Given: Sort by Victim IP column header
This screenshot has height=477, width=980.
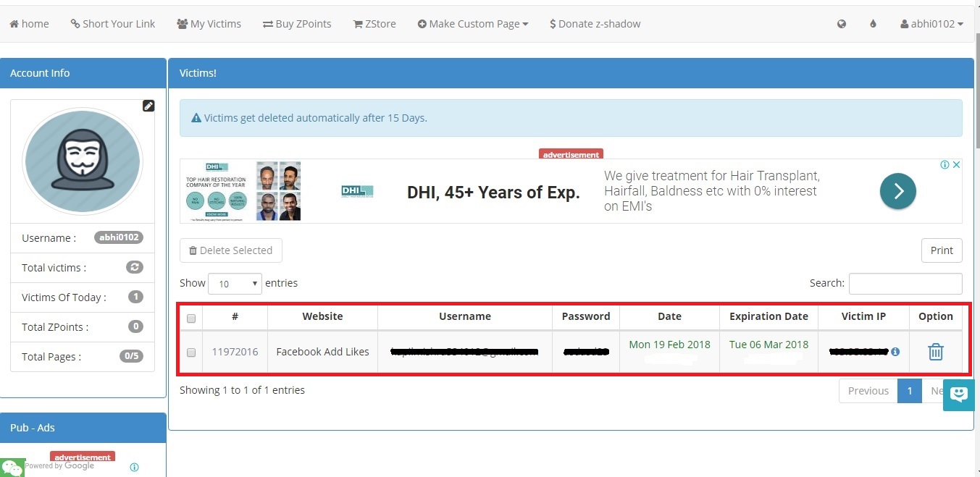Looking at the screenshot, I should point(863,316).
